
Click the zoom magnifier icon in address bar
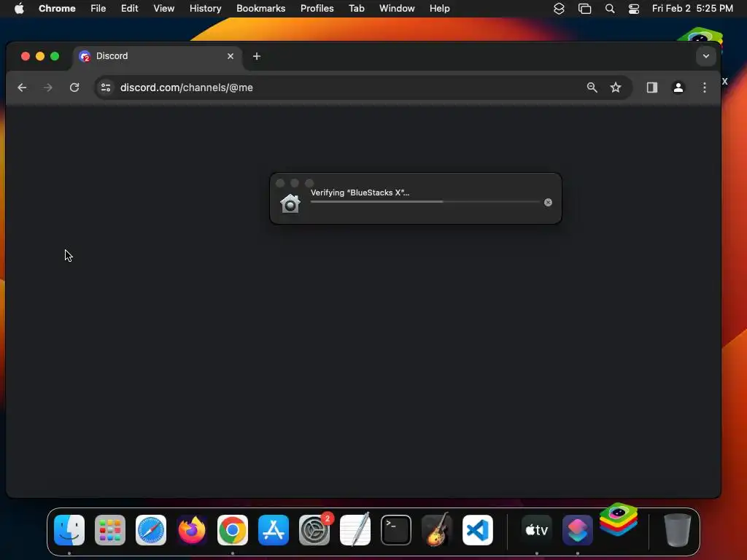pos(592,87)
